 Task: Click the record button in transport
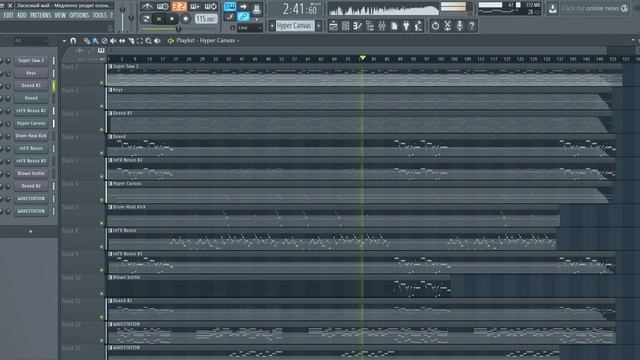185,19
